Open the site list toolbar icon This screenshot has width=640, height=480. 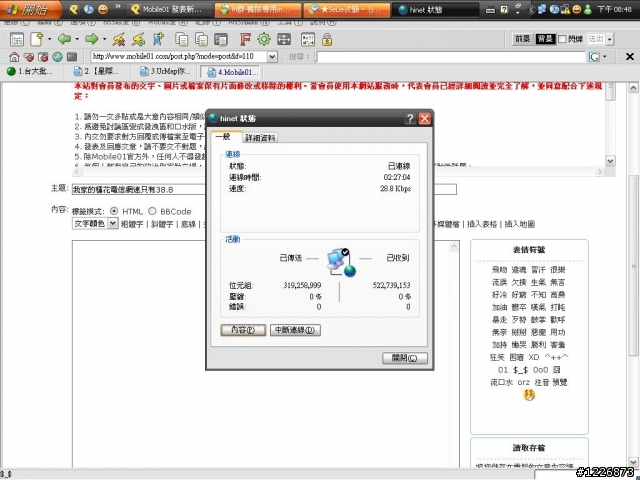pos(17,39)
